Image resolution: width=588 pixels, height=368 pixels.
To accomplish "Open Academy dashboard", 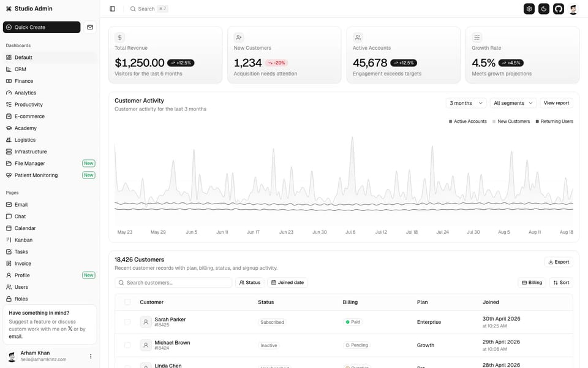I will pyautogui.click(x=50, y=128).
